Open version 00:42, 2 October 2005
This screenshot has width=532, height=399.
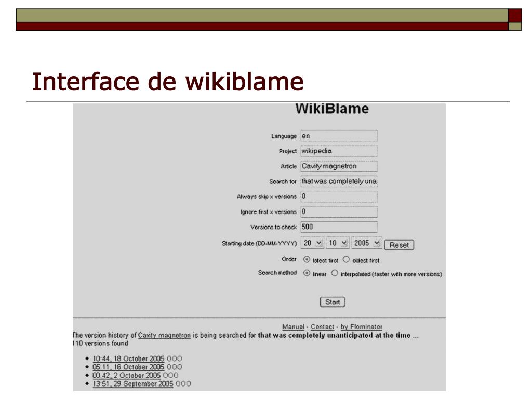coord(127,375)
